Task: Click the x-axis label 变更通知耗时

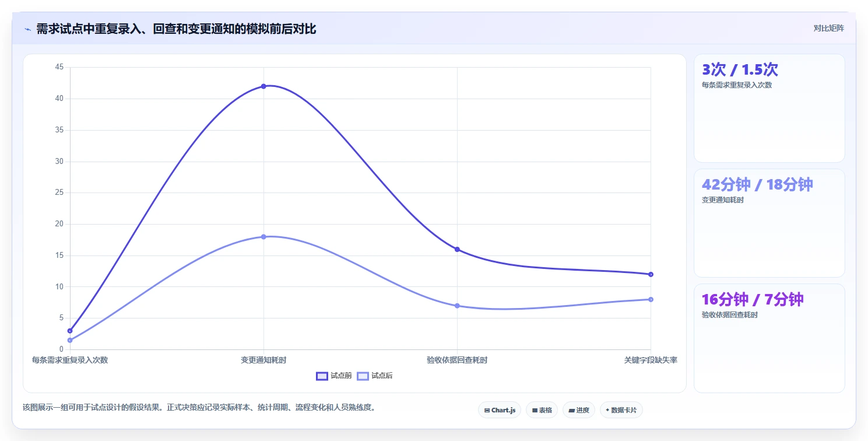Action: 263,360
